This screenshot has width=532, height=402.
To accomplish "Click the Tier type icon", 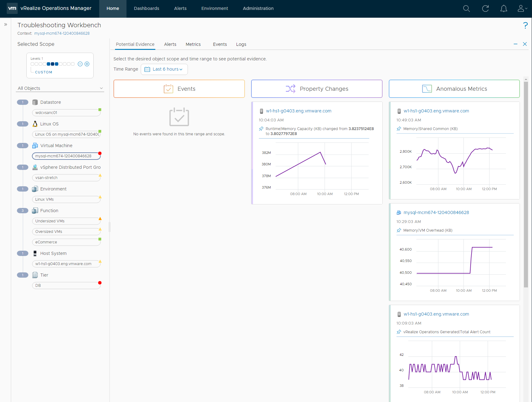I will click(x=35, y=275).
